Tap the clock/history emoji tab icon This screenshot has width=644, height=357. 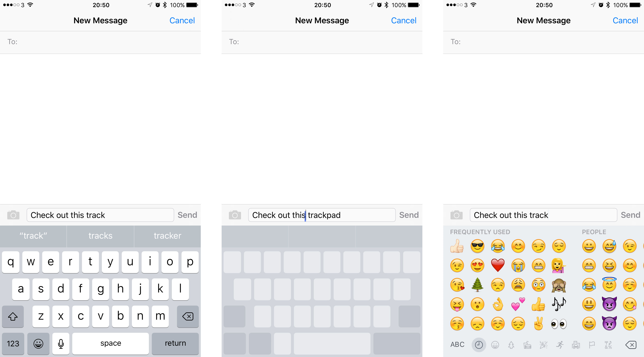477,348
